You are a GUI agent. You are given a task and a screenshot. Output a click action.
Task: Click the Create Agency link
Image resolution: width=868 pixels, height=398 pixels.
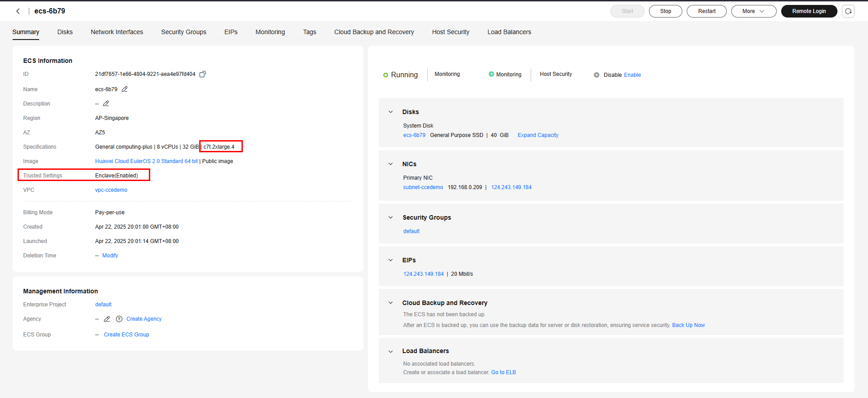(144, 319)
